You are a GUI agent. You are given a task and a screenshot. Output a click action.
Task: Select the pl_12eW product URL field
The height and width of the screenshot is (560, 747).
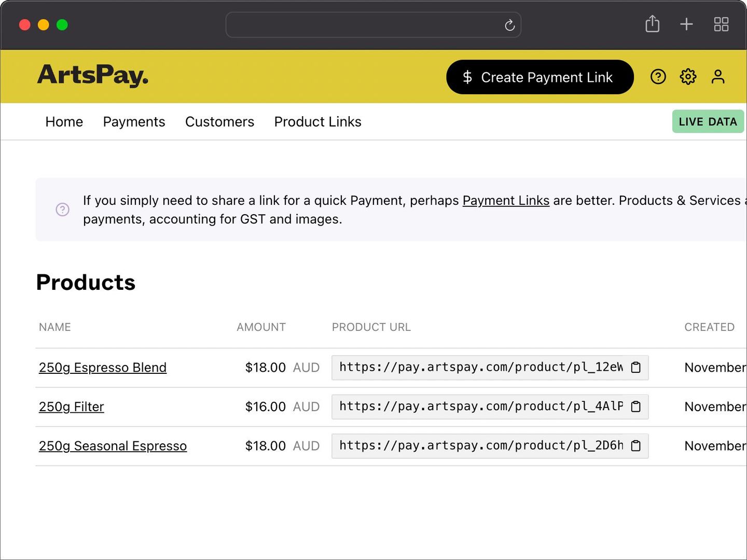pos(490,368)
